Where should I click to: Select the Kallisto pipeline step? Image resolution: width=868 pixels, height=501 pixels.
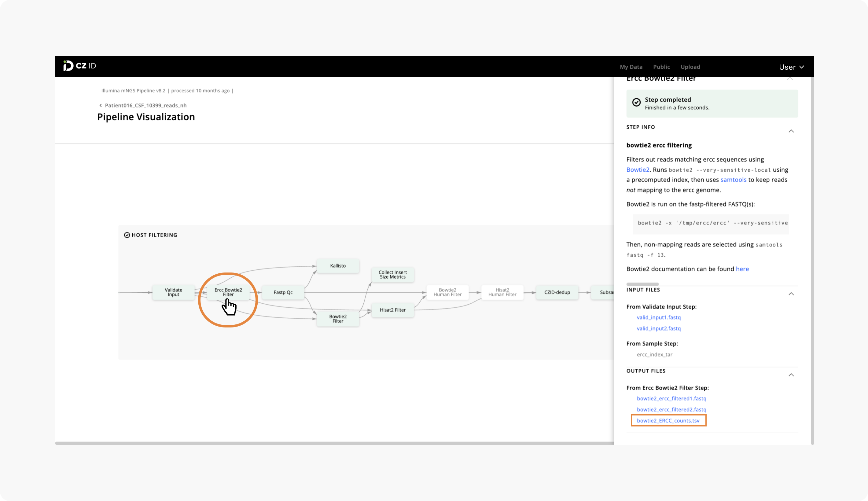click(338, 266)
